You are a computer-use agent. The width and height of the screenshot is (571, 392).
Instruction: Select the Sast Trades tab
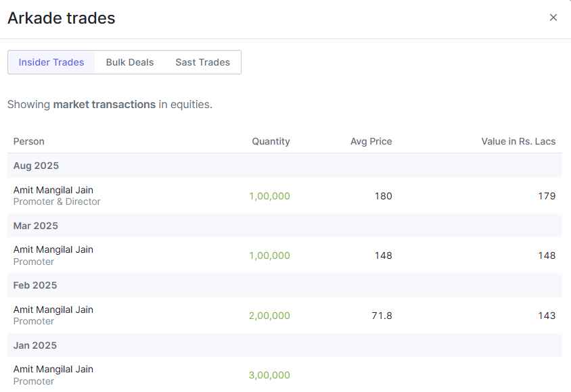tap(202, 62)
